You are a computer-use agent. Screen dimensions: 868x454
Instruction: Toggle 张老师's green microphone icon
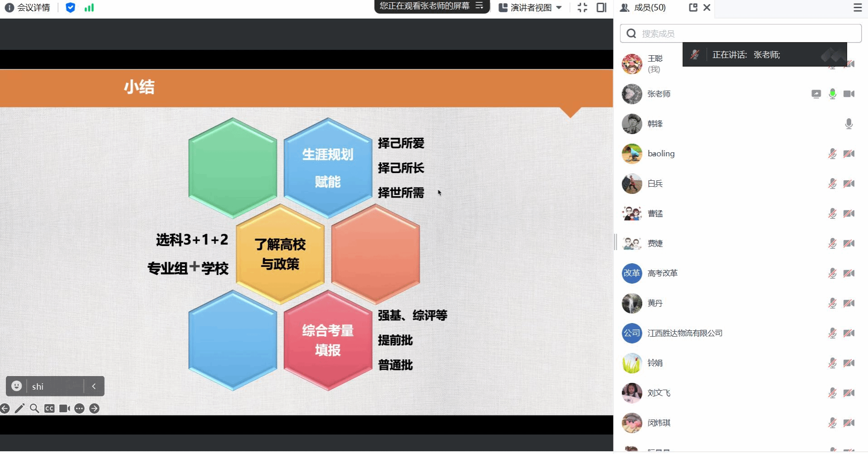(832, 94)
